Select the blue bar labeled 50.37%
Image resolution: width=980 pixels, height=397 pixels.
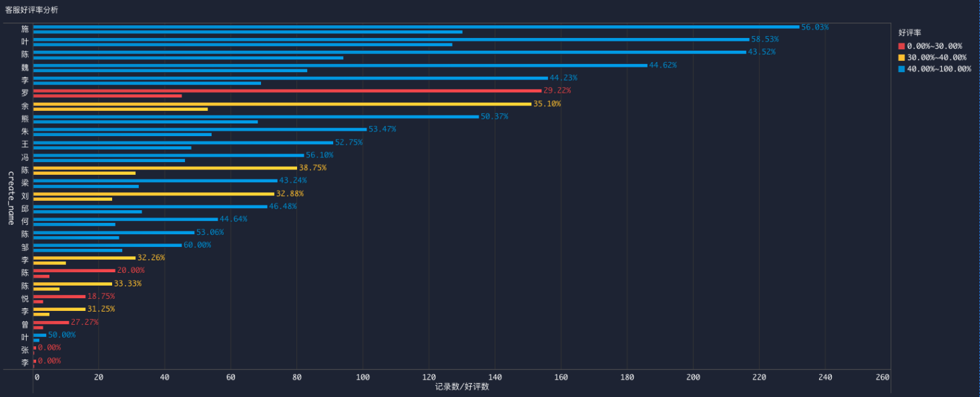pos(256,116)
